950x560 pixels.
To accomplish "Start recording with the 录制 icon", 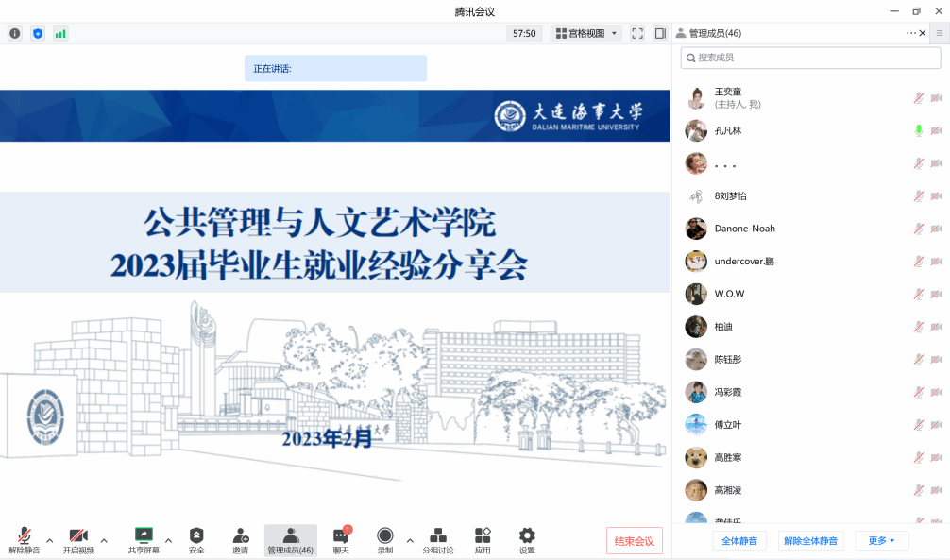I will coord(384,536).
